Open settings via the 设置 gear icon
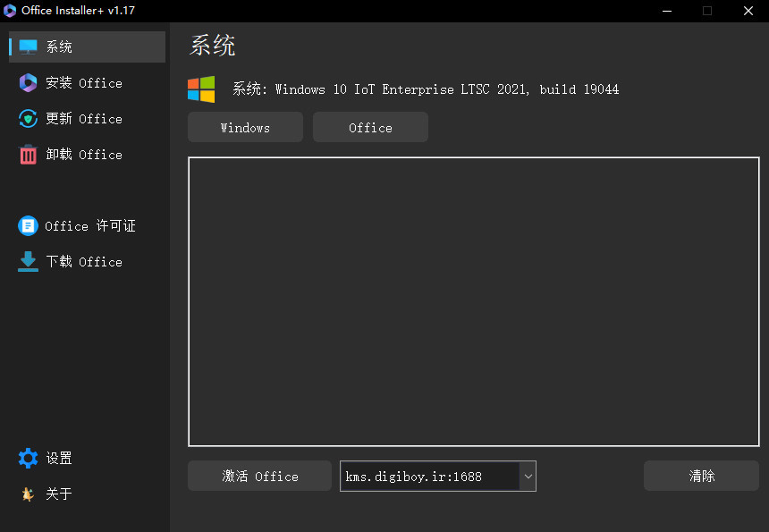Viewport: 769px width, 532px height. pyautogui.click(x=28, y=457)
